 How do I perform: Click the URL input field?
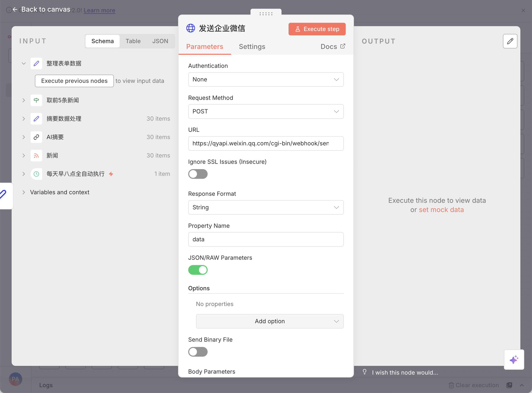pyautogui.click(x=266, y=143)
